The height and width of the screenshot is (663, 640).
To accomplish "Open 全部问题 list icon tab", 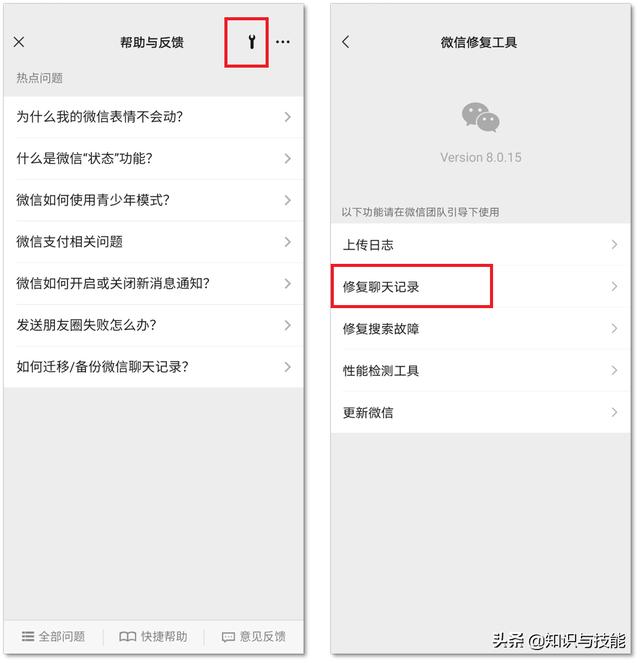I will 53,636.
